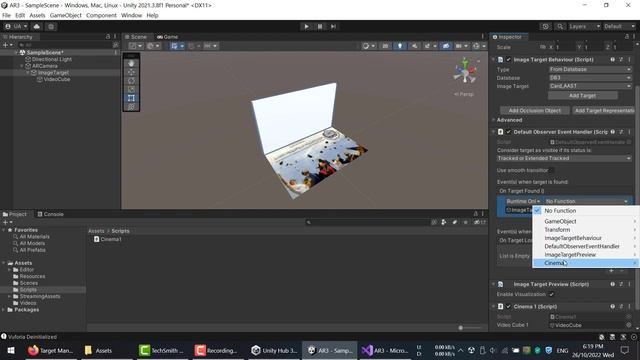640x360 pixels.
Task: Select the Hand view tool
Action: click(131, 63)
